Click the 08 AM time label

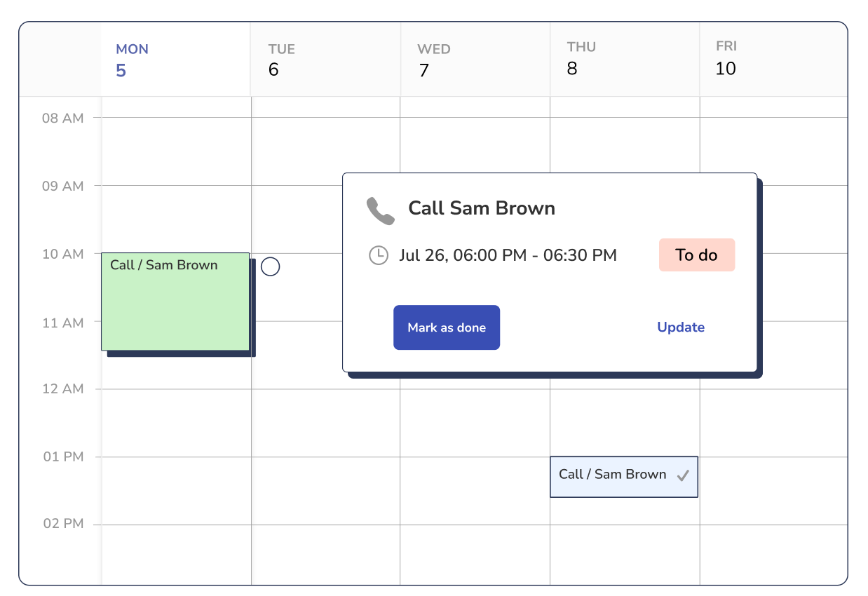(x=62, y=118)
